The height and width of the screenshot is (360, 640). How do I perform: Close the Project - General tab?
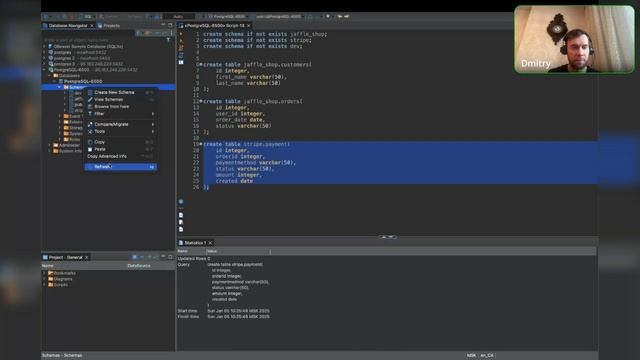(87, 257)
